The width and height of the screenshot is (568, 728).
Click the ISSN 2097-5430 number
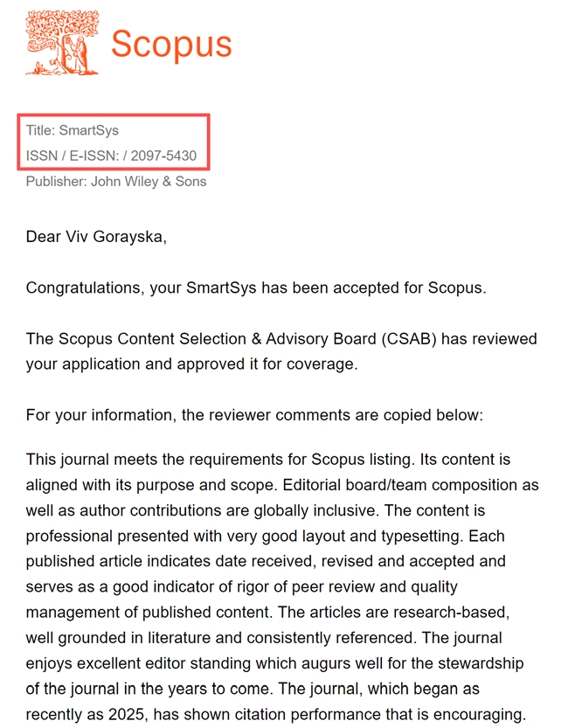[x=163, y=156]
